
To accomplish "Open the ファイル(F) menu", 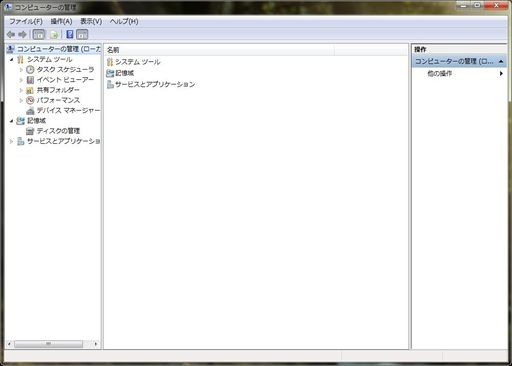I will 26,21.
